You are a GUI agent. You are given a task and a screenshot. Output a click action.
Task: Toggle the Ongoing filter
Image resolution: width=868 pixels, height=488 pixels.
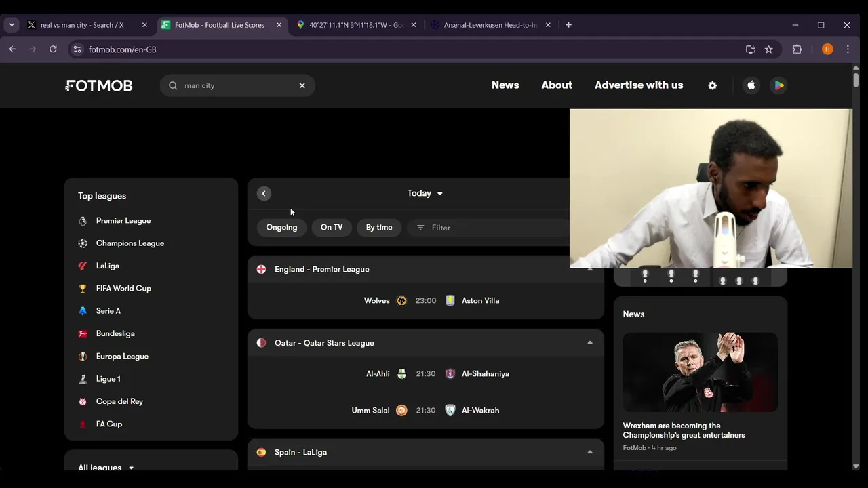[x=281, y=228]
